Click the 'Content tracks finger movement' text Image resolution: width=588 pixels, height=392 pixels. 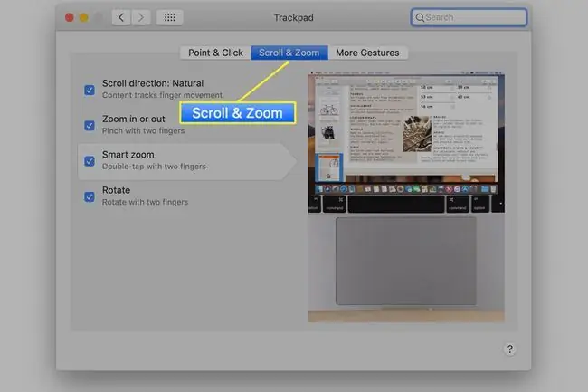pos(162,95)
